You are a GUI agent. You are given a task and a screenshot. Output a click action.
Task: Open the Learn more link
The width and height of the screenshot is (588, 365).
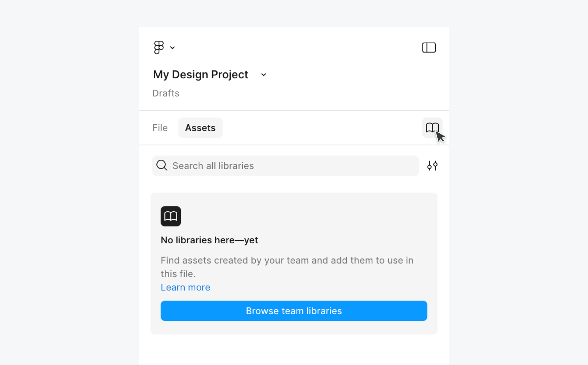point(185,287)
